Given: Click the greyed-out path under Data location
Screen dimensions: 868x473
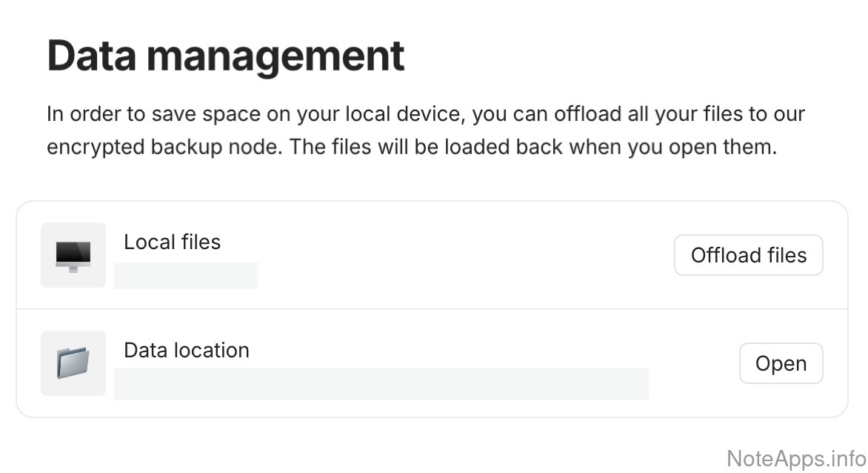Looking at the screenshot, I should [381, 383].
